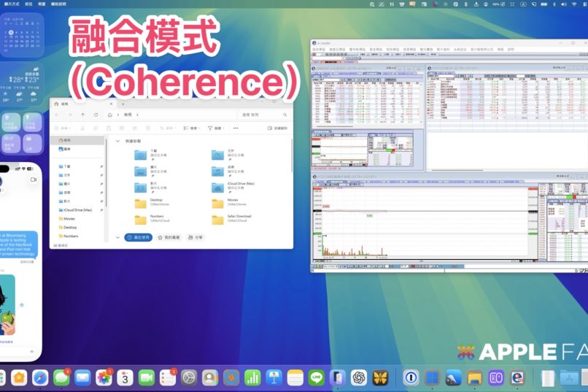Click the See more ellipsis in Explorer toolbar
588x392 pixels.
tap(236, 128)
